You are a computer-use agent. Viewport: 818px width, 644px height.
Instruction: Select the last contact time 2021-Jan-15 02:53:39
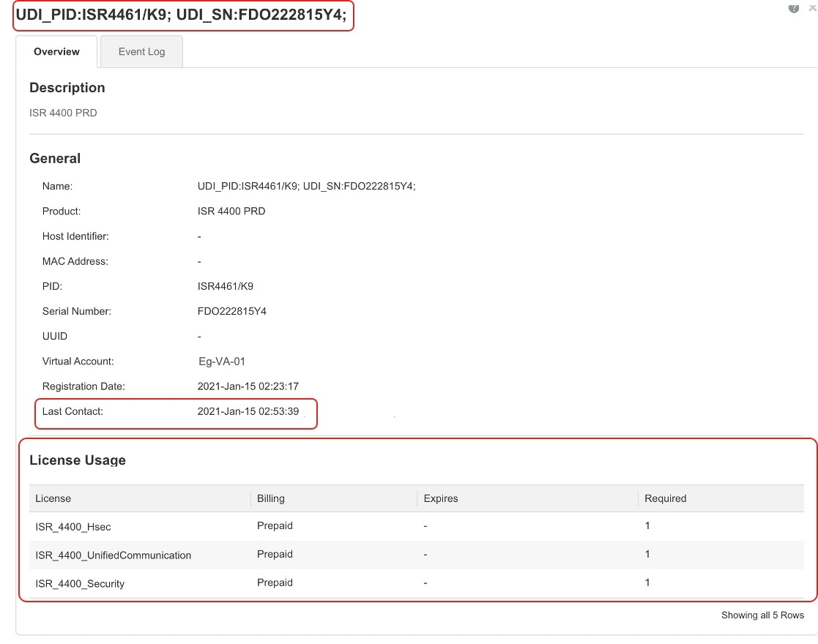pos(248,411)
